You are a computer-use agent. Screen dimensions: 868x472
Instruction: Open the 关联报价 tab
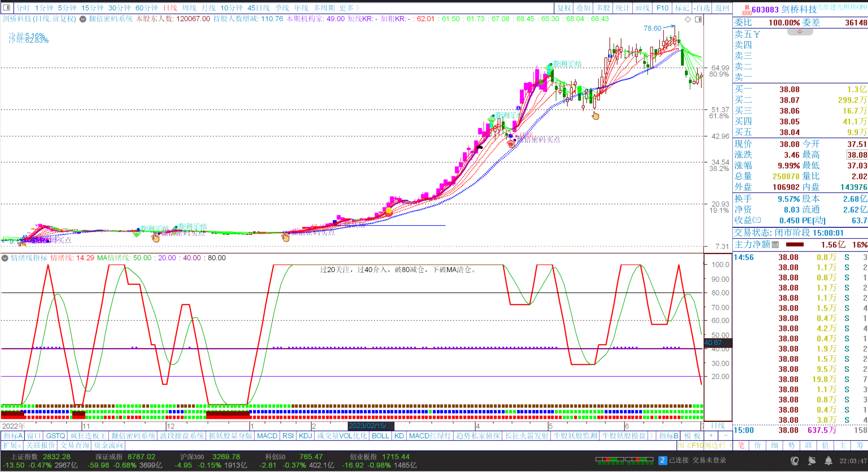pos(41,445)
